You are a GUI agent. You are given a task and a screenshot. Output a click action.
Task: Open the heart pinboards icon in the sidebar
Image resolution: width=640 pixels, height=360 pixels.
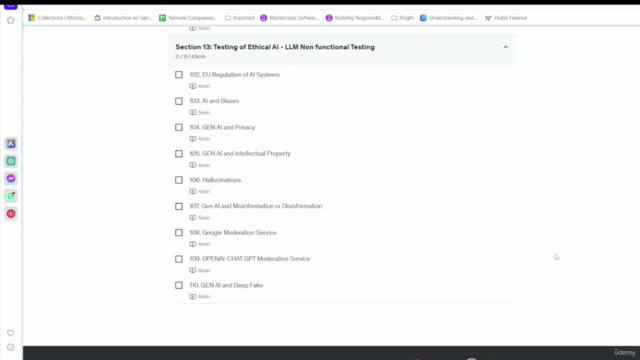(x=11, y=333)
